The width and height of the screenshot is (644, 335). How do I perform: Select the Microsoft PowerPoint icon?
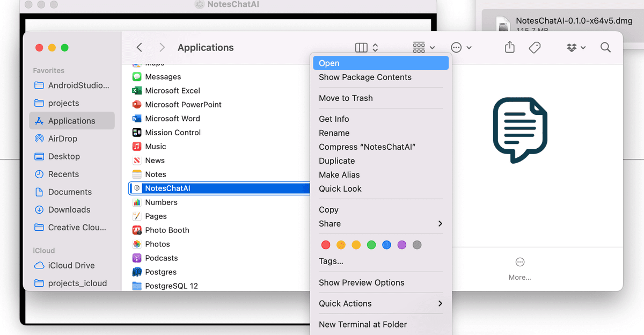coord(137,105)
